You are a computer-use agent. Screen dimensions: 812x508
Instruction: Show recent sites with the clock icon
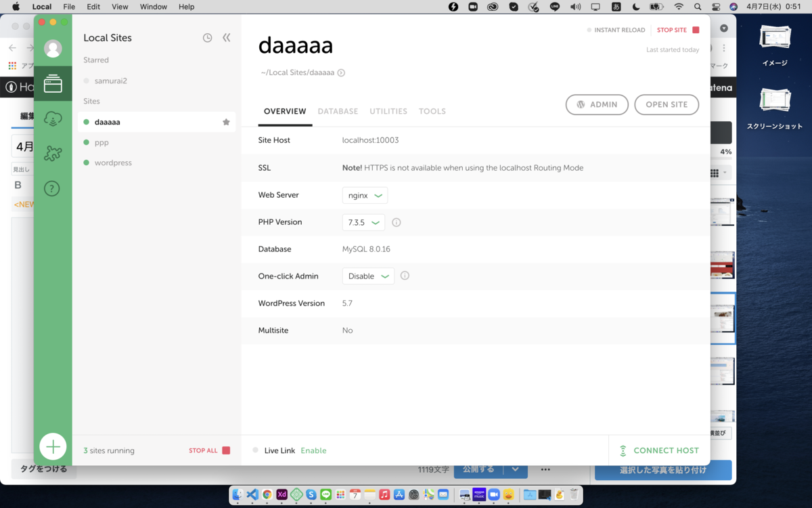click(207, 38)
